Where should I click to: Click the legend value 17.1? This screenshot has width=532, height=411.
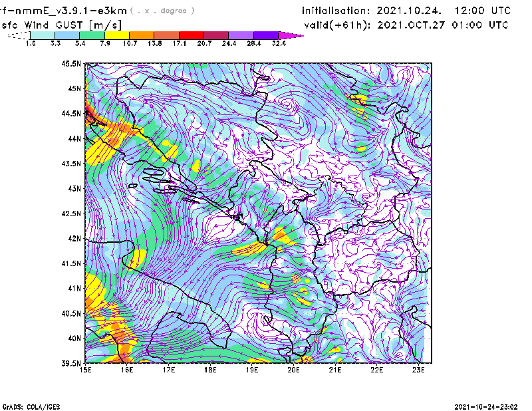tap(180, 43)
